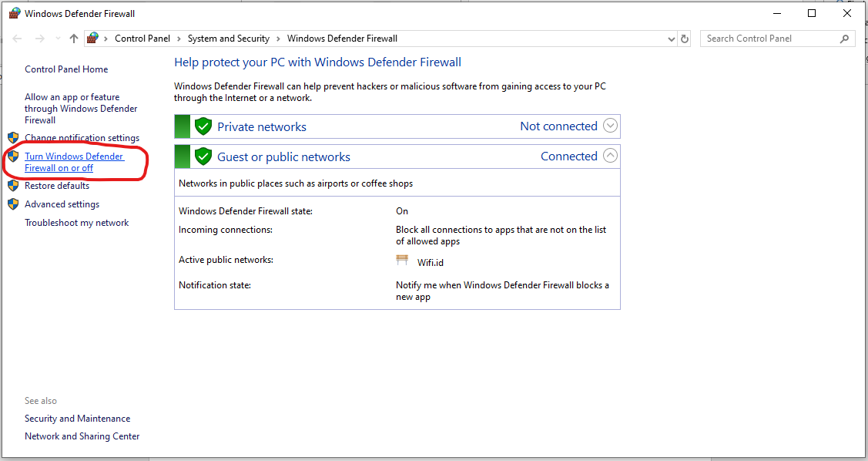Click the Windows Defender Firewall title bar icon
The height and width of the screenshot is (461, 868).
[x=15, y=13]
